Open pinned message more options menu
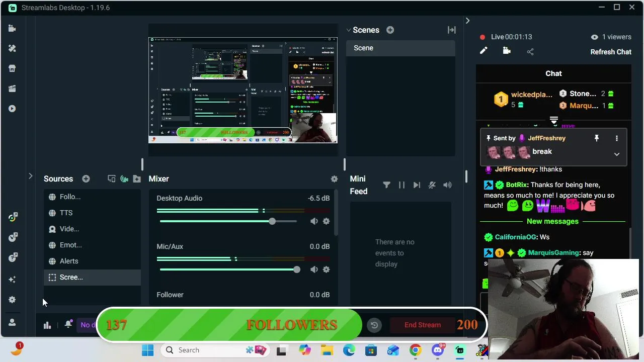The height and width of the screenshot is (362, 644). pyautogui.click(x=617, y=138)
